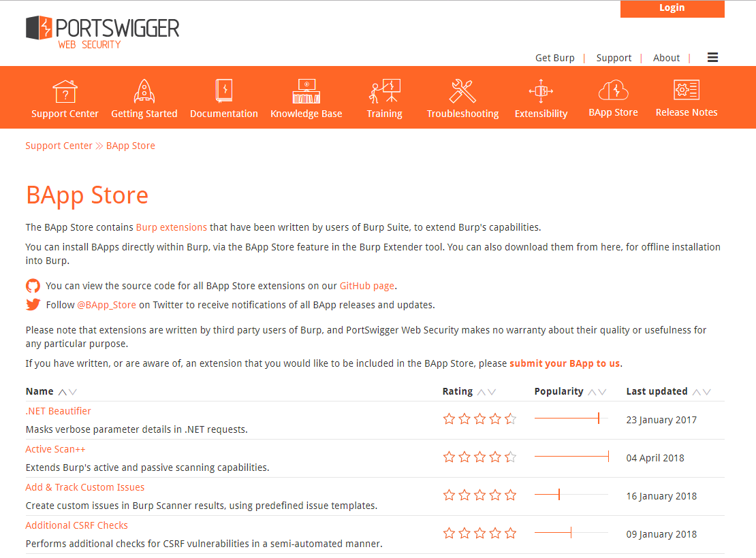Open the Getting Started nav label
756x558 pixels.
tap(144, 114)
